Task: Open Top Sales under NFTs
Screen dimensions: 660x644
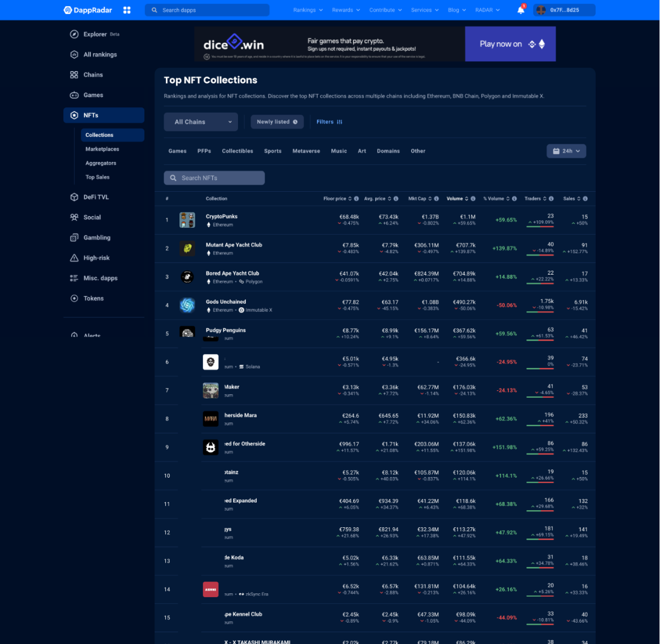Action: (x=97, y=177)
